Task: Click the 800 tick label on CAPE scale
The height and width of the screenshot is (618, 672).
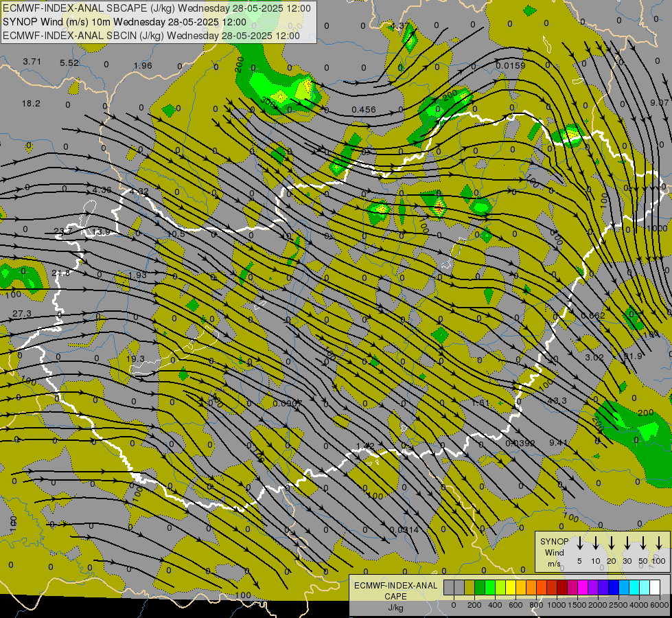Action: (536, 605)
